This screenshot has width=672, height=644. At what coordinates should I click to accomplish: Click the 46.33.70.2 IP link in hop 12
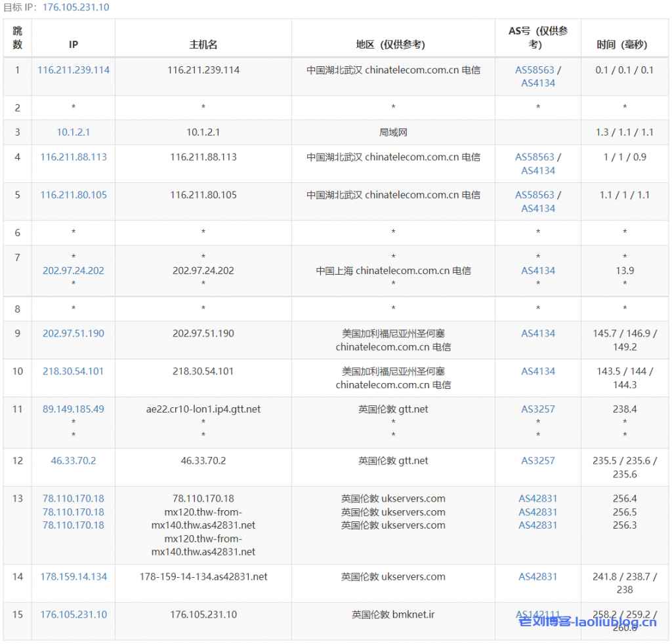click(73, 460)
